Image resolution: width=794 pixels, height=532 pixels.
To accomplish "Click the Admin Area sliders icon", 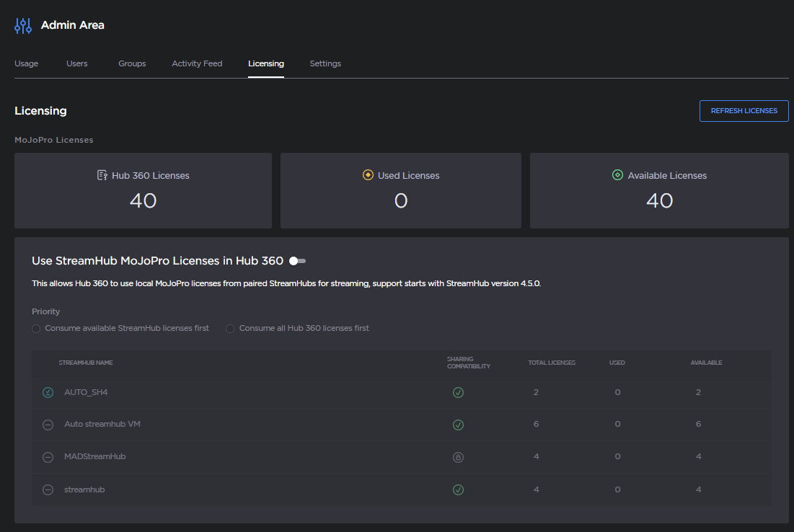I will point(23,25).
